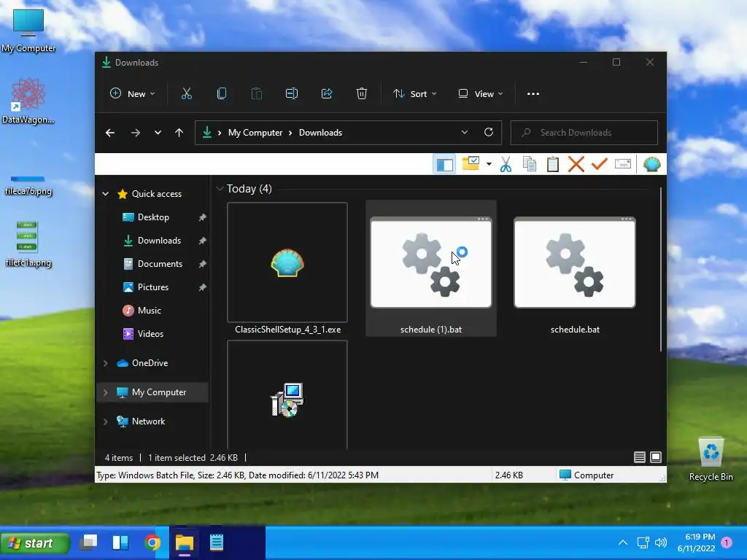Open Task View icon on taskbar
Image resolution: width=747 pixels, height=560 pixels.
tap(88, 542)
